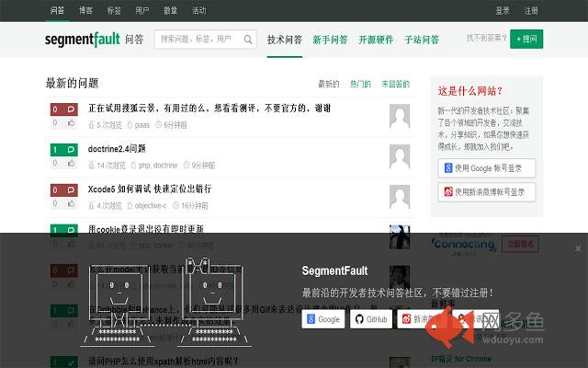
Task: Click the php, doctrine tag
Action: 158,166
